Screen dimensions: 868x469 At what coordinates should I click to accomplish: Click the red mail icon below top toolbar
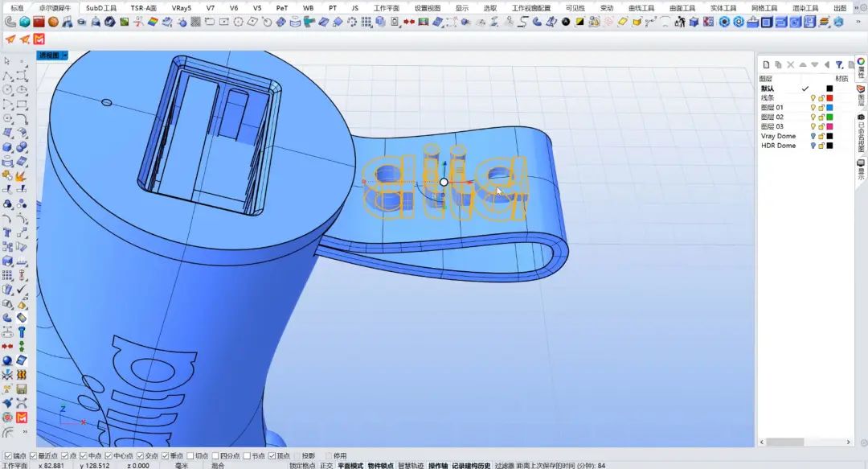[39, 39]
